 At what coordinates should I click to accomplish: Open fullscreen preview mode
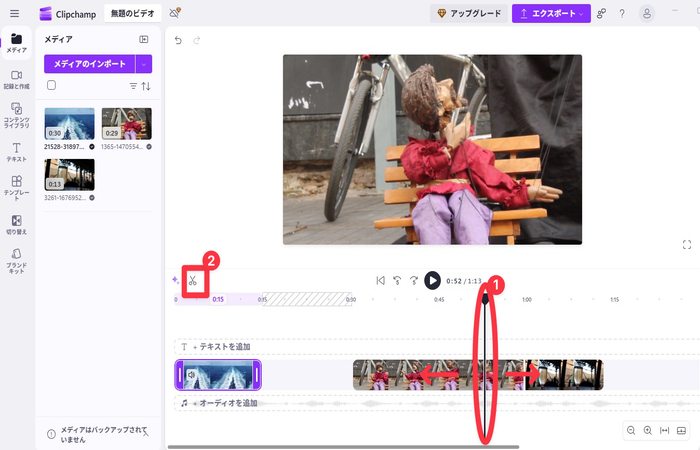(687, 244)
